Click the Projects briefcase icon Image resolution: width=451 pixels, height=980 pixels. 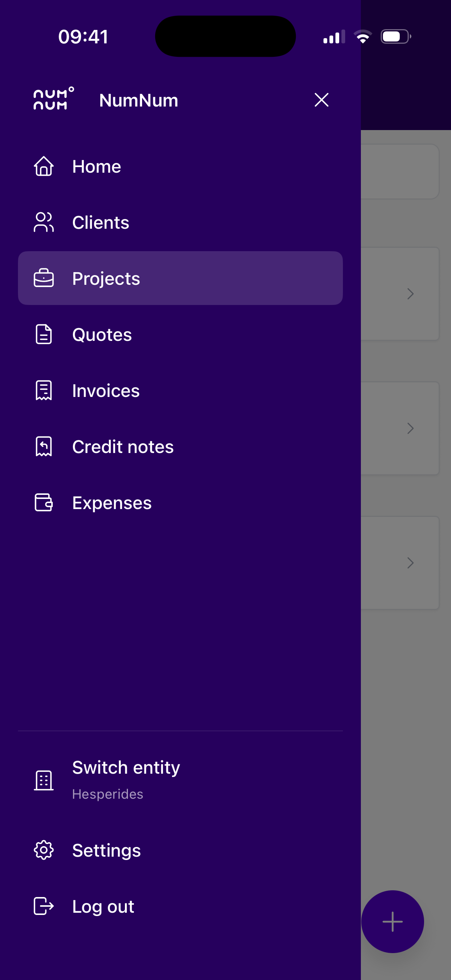44,278
